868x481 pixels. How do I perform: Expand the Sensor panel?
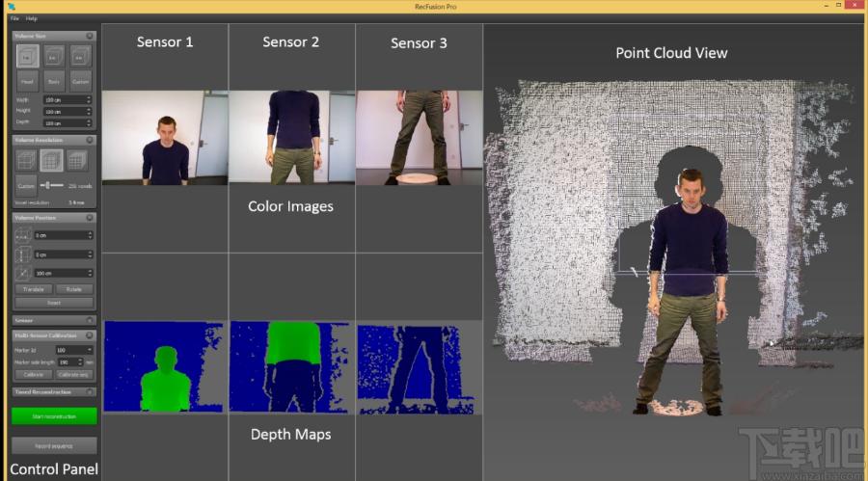coord(90,320)
